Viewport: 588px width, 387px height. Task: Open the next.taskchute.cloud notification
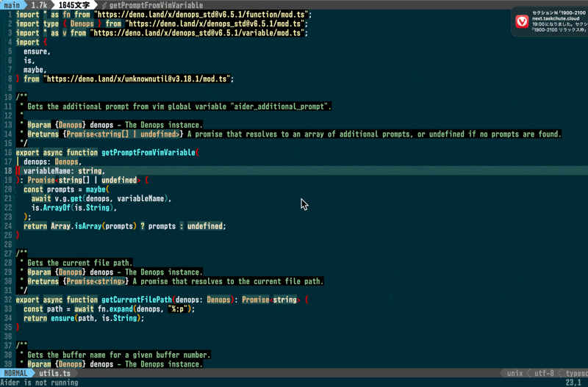click(550, 21)
